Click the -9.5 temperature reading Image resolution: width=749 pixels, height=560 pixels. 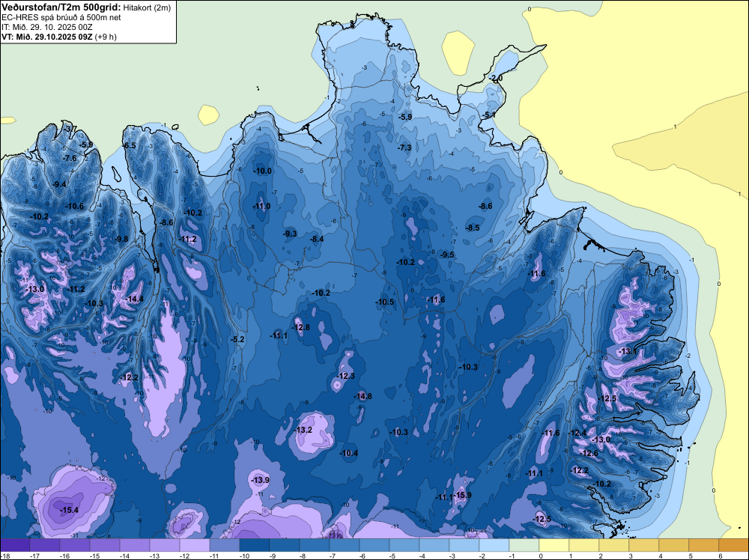[x=448, y=255]
